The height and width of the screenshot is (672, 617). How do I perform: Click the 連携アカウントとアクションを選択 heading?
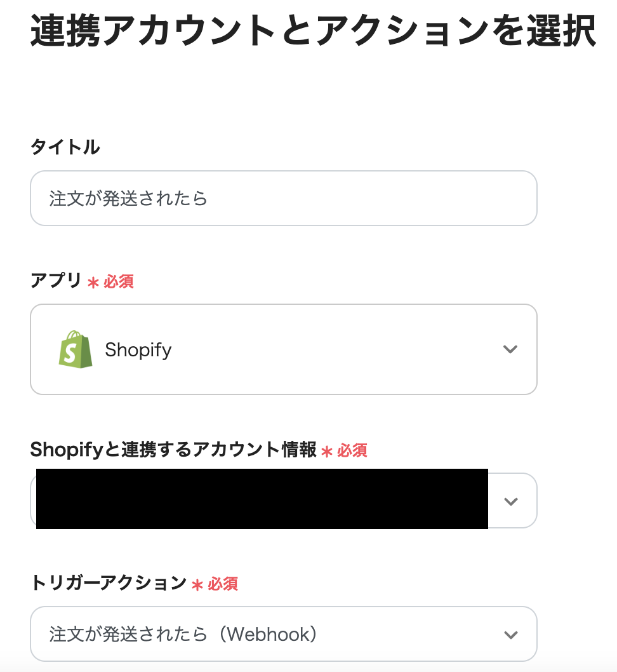point(312,30)
